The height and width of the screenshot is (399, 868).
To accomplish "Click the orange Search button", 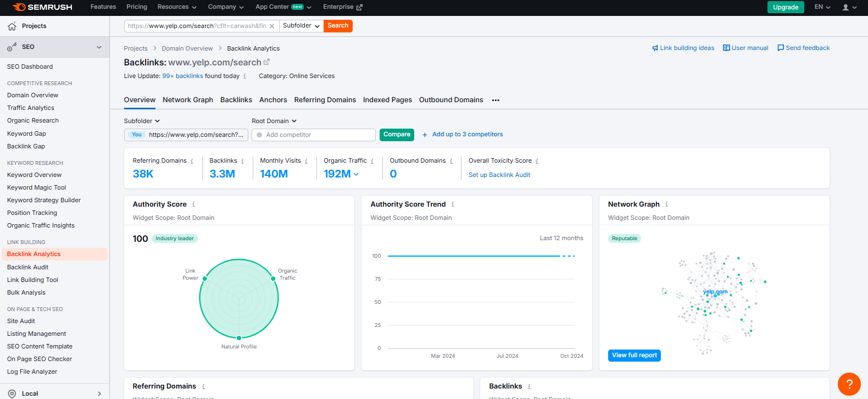I will (x=338, y=26).
